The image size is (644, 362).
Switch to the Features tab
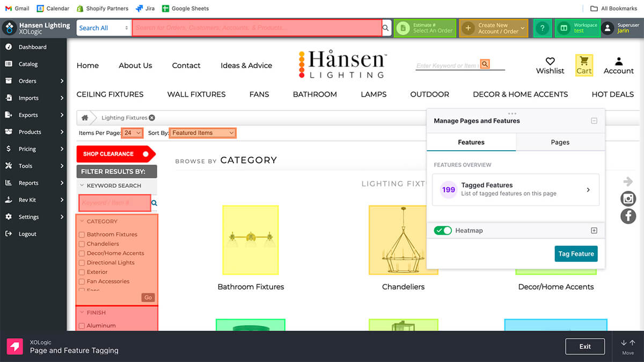(471, 142)
